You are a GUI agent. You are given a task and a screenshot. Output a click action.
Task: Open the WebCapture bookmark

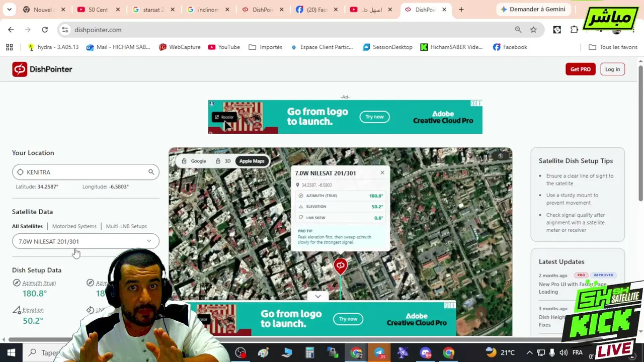point(180,47)
